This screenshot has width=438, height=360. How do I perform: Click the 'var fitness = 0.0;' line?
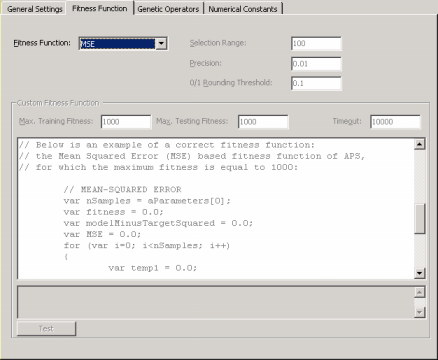113,212
